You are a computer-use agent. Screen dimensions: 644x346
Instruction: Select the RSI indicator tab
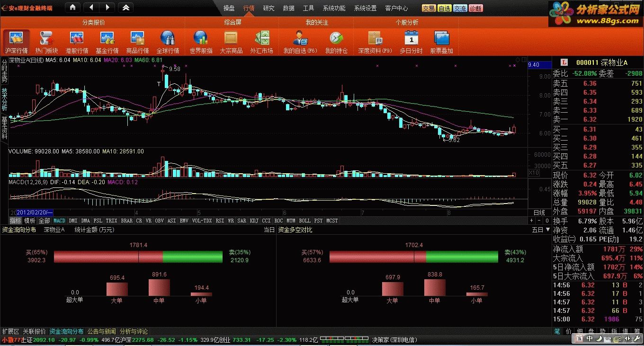pos(220,221)
